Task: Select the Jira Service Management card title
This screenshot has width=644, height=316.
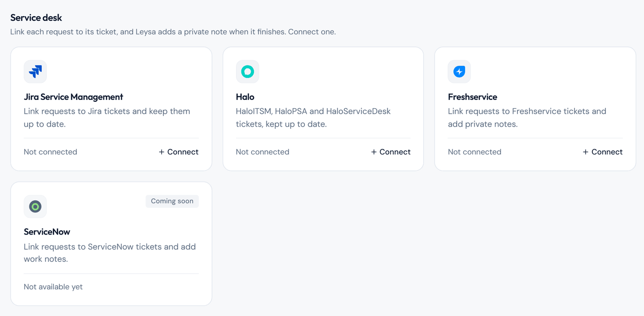Action: 74,97
